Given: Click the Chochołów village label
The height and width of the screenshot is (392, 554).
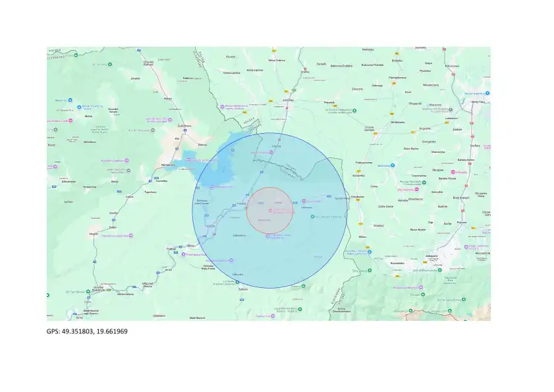Looking at the screenshot, I should pos(358,197).
